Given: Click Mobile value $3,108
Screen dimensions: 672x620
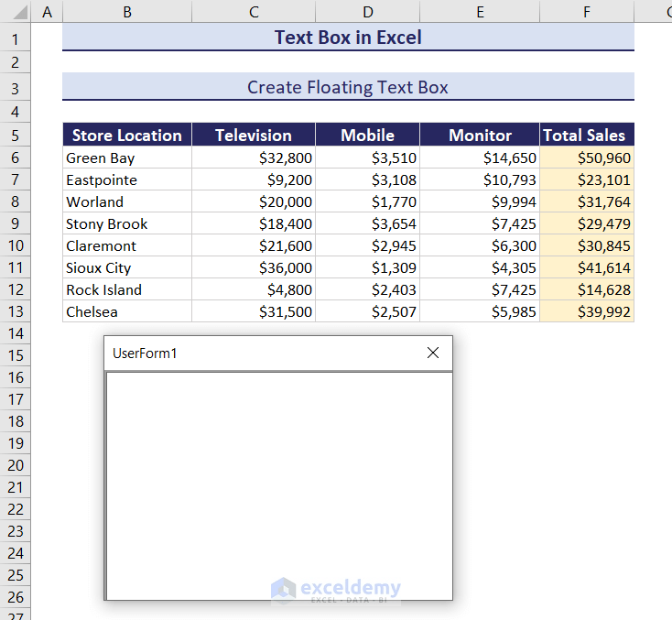Looking at the screenshot, I should (x=367, y=179).
